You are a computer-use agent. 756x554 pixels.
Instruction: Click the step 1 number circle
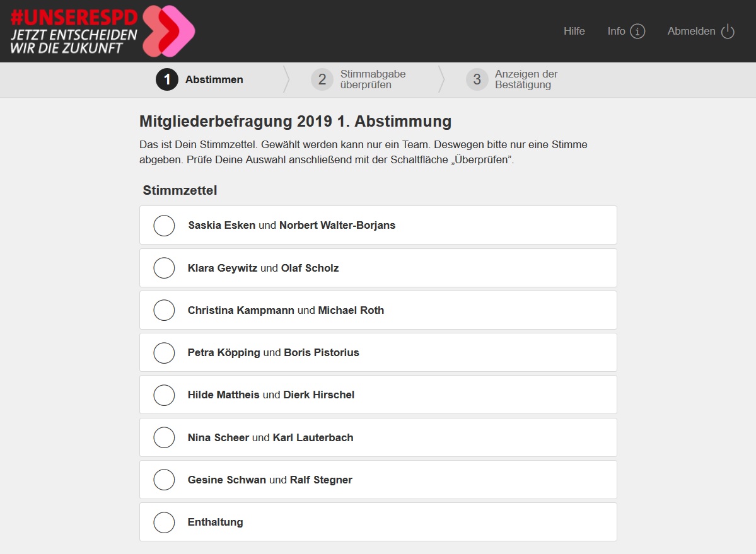click(x=167, y=79)
